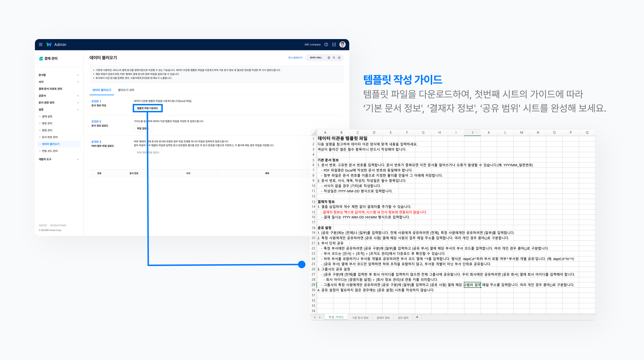Switch to the 불러오기 내역 tab
Image resolution: width=644 pixels, height=360 pixels.
pos(126,90)
